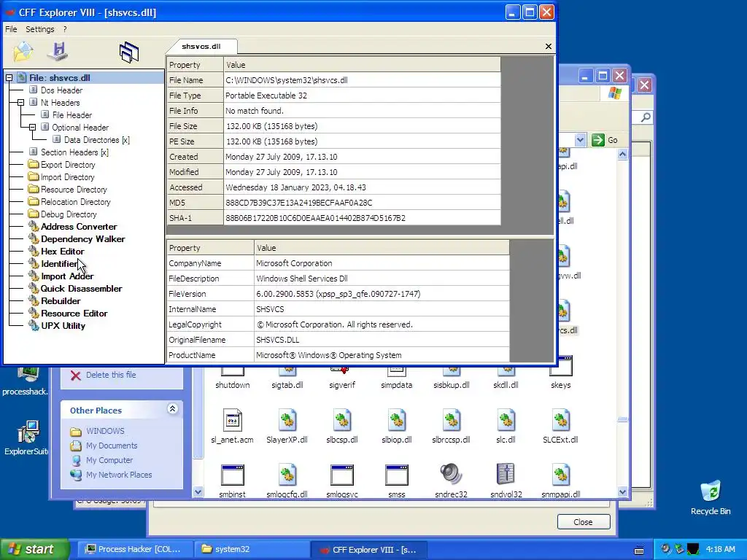Open the Import Directory folder icon
The image size is (747, 560).
click(34, 176)
